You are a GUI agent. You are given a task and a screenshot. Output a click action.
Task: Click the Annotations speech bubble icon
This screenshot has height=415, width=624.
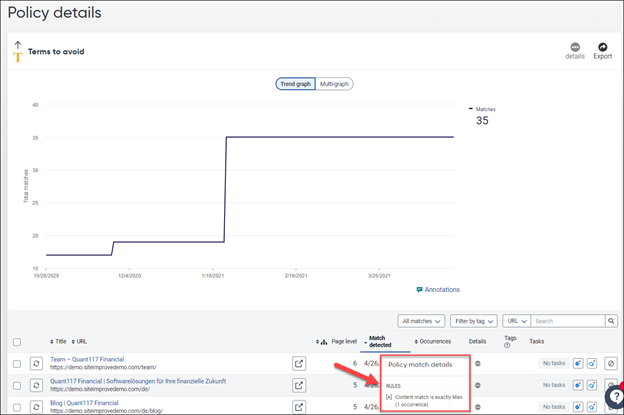click(419, 290)
